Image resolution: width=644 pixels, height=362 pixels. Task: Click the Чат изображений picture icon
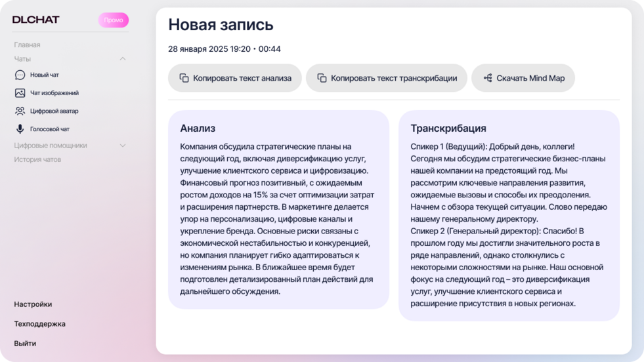(20, 93)
